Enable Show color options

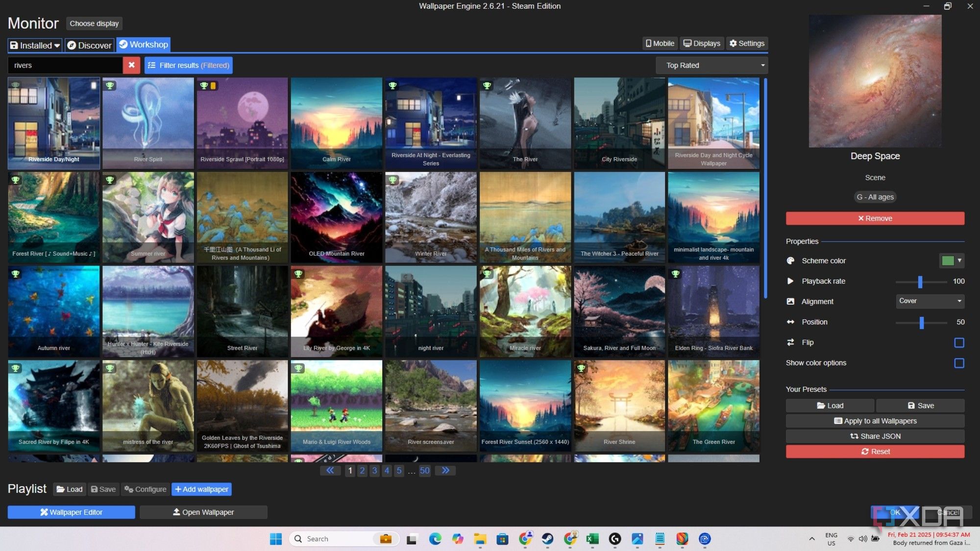(x=959, y=363)
